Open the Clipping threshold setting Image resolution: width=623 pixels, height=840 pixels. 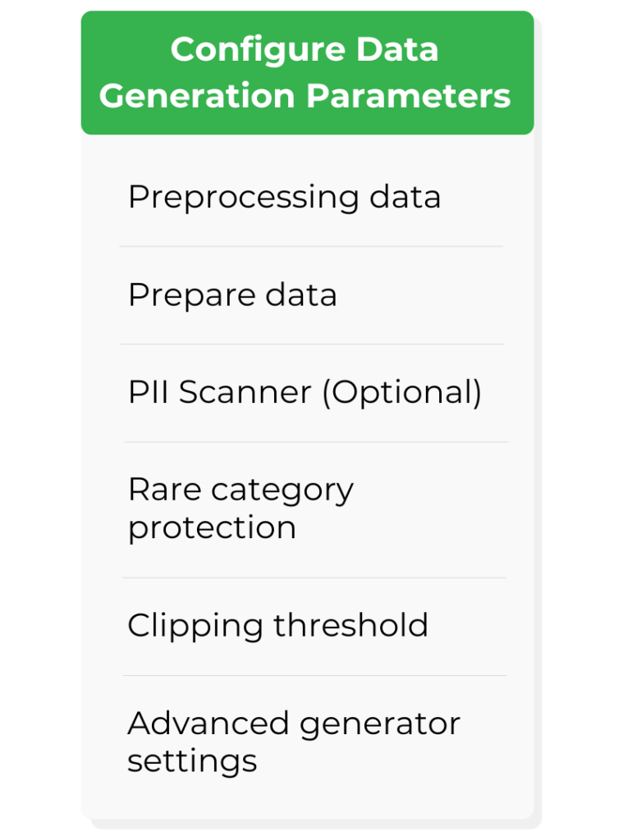(x=277, y=625)
